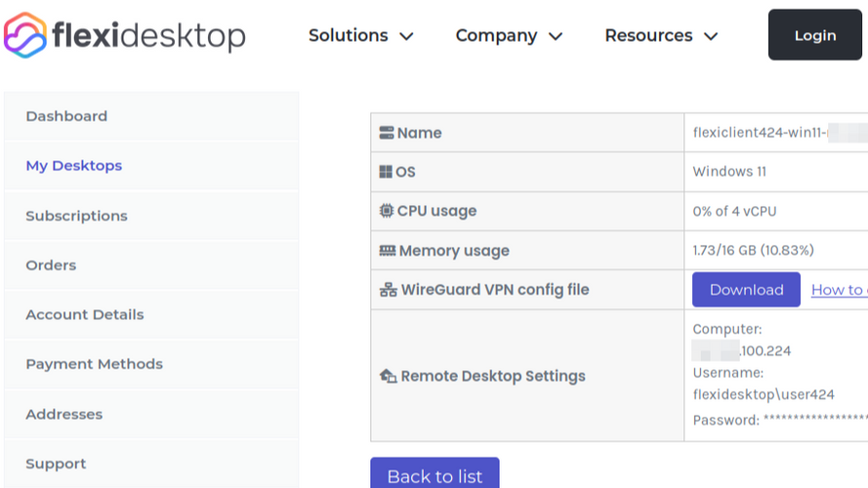Click the network icon beside WireGuard VPN
868x488 pixels.
(388, 290)
